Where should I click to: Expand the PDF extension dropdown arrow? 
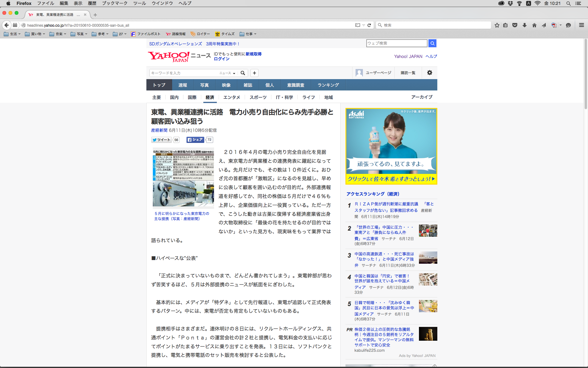[561, 25]
